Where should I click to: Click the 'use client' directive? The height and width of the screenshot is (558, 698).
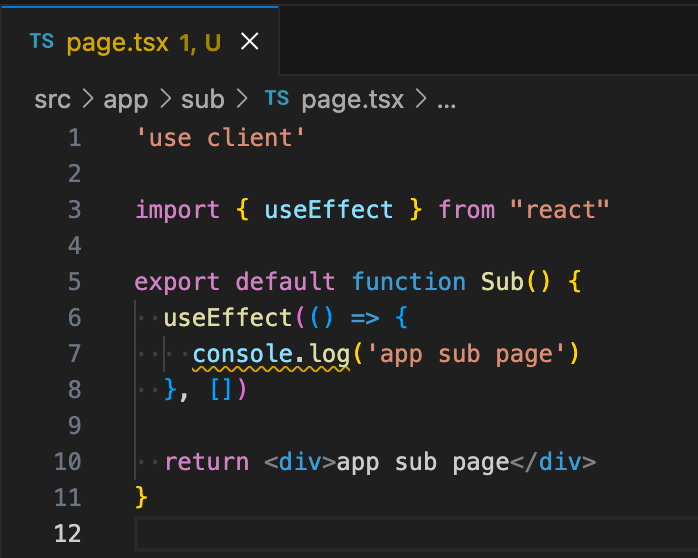[x=220, y=137]
